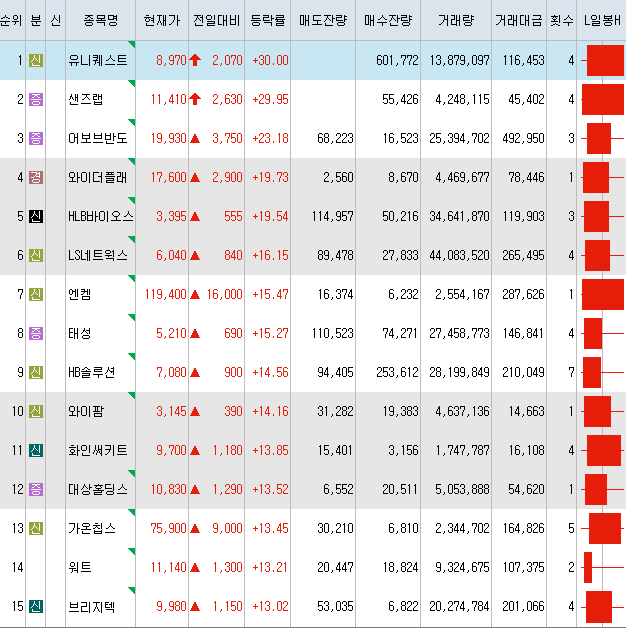Click the 횟수 column header
The height and width of the screenshot is (630, 626).
[562, 20]
